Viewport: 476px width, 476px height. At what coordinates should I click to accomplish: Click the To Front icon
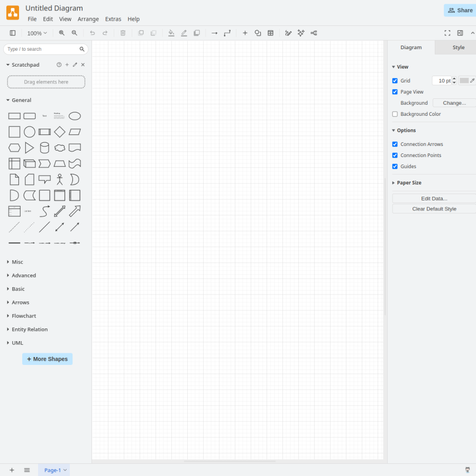(x=141, y=33)
